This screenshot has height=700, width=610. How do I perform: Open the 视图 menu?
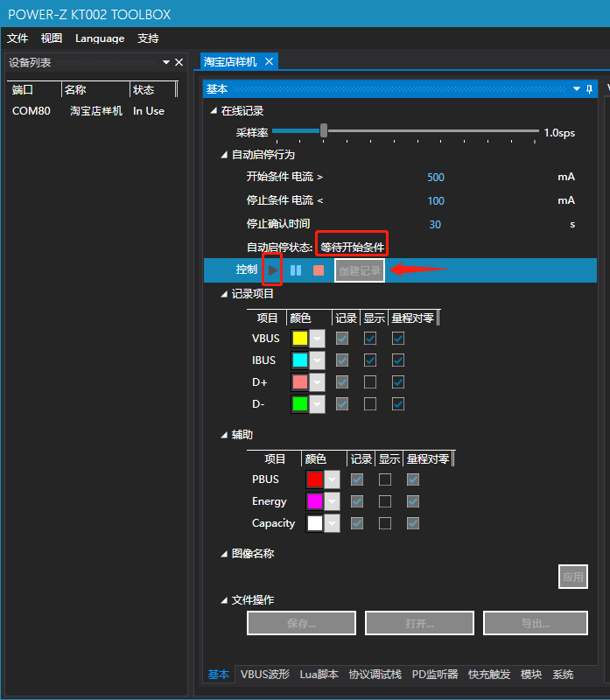[x=52, y=38]
